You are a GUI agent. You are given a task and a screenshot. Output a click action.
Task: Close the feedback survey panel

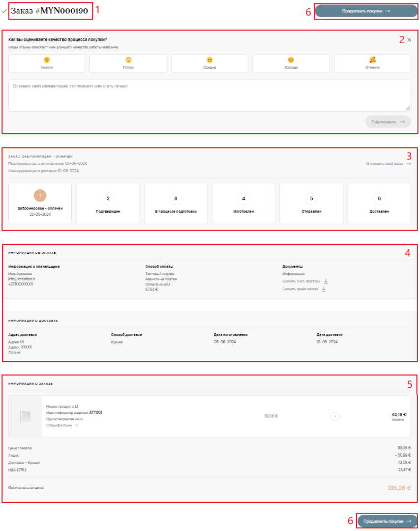(x=409, y=40)
